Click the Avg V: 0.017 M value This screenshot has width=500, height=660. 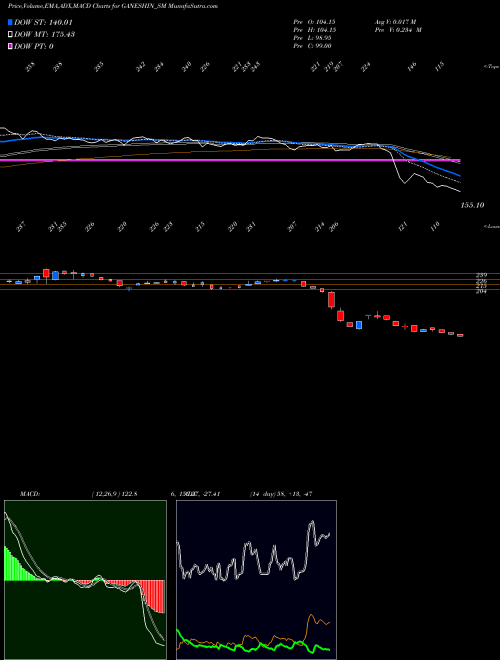click(395, 21)
